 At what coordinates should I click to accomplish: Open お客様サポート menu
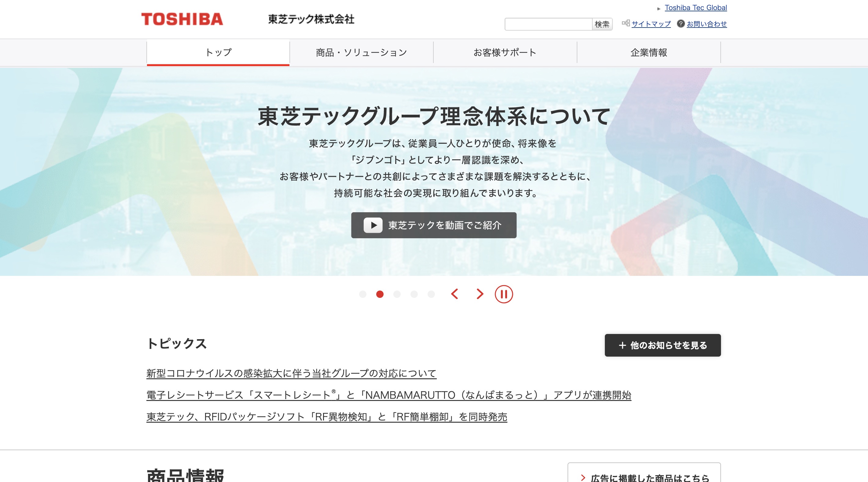click(x=505, y=53)
